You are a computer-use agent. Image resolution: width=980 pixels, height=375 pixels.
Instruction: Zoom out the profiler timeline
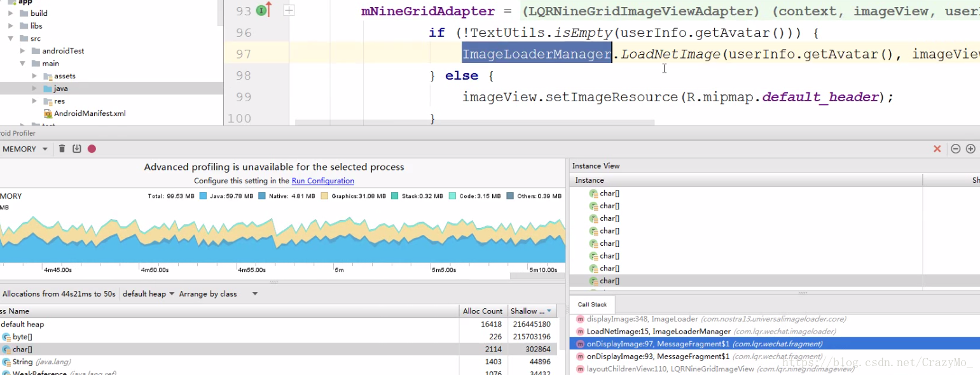coord(955,149)
